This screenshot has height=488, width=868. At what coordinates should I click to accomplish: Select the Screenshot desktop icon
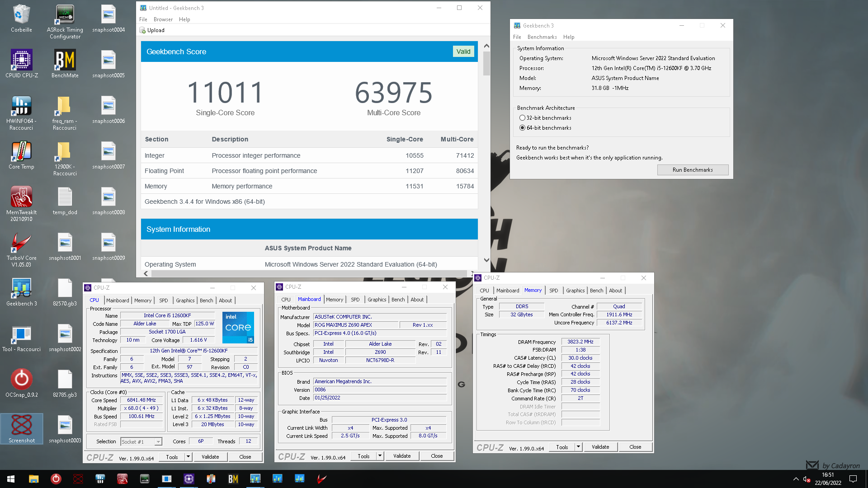tap(21, 429)
